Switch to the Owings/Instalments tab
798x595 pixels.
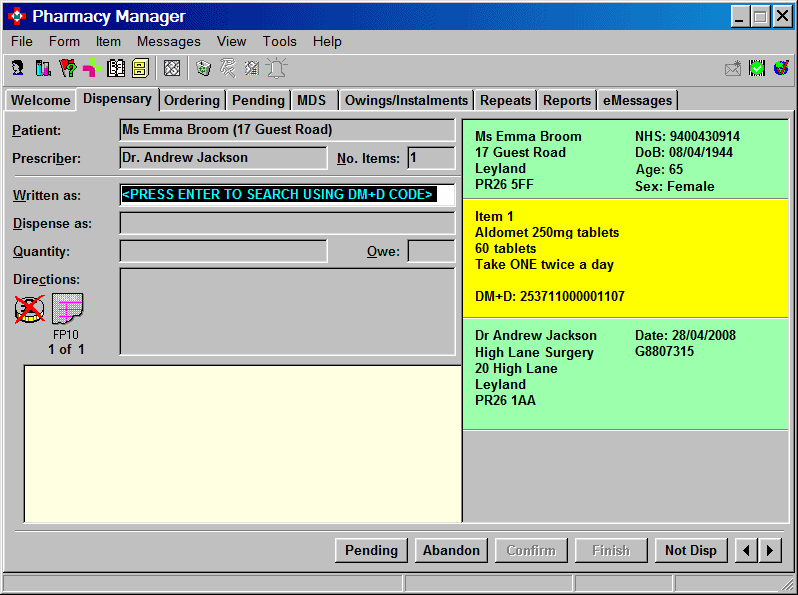pos(406,100)
